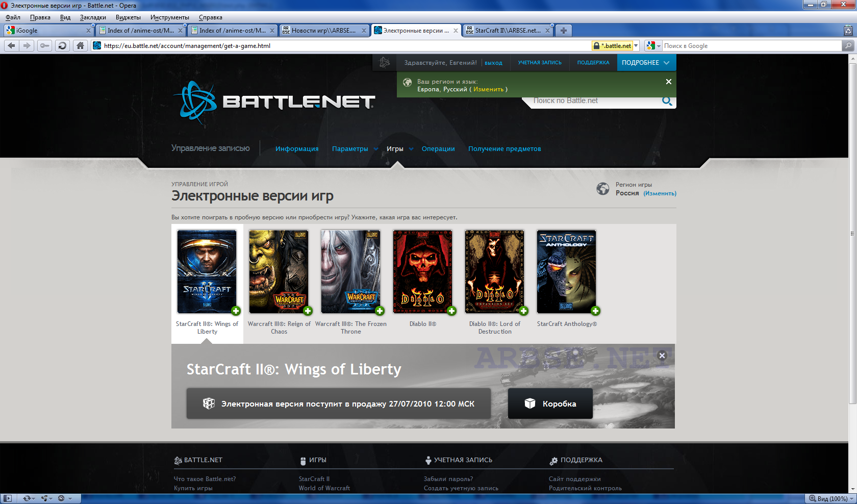The image size is (857, 504).
Task: Close the iGoogle tab
Action: point(88,31)
